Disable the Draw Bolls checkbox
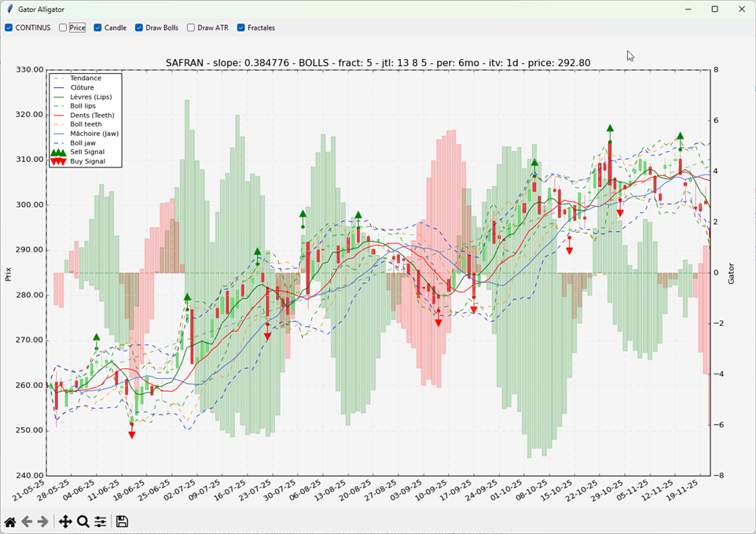This screenshot has height=534, width=756. [139, 28]
